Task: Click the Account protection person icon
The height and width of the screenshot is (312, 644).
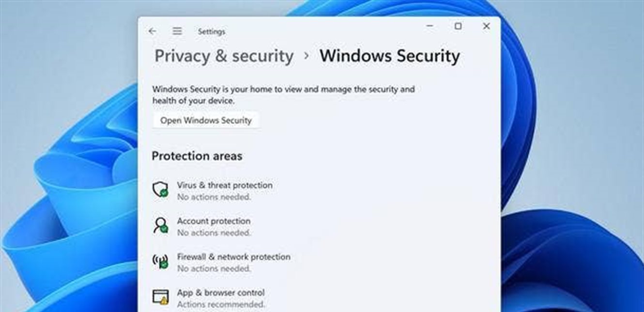Action: point(160,225)
